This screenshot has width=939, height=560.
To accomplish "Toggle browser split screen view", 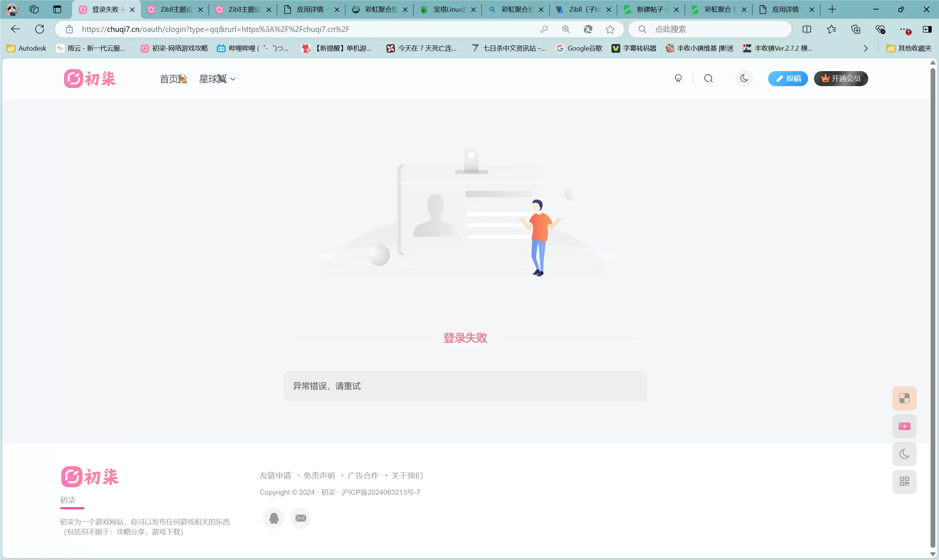I will [x=807, y=29].
